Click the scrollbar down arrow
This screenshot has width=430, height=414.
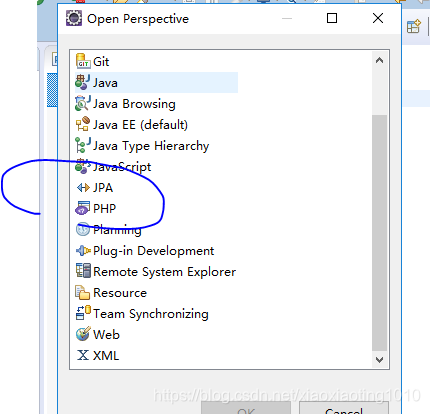pos(379,360)
